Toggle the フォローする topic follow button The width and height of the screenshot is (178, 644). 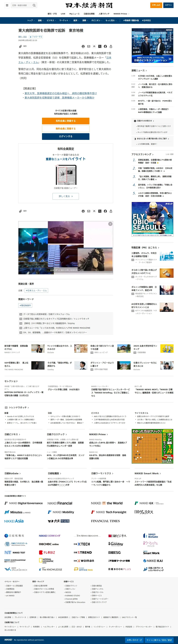pyautogui.click(x=36, y=37)
